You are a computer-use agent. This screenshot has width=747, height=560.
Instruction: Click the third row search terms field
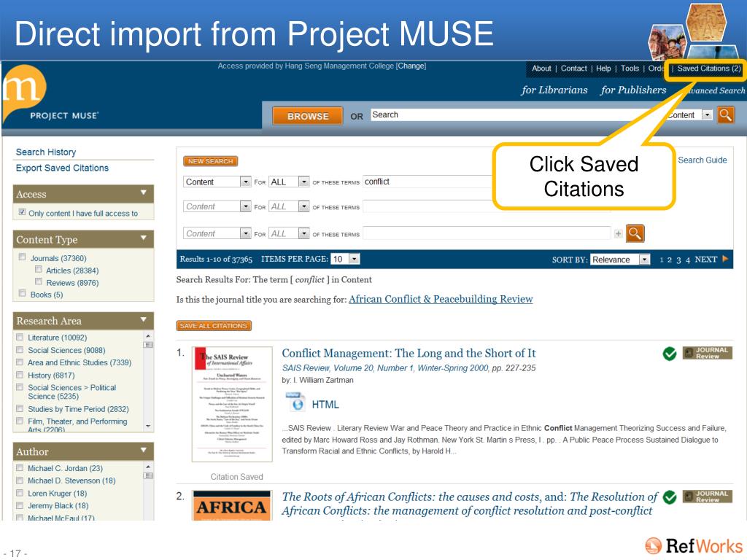(487, 233)
